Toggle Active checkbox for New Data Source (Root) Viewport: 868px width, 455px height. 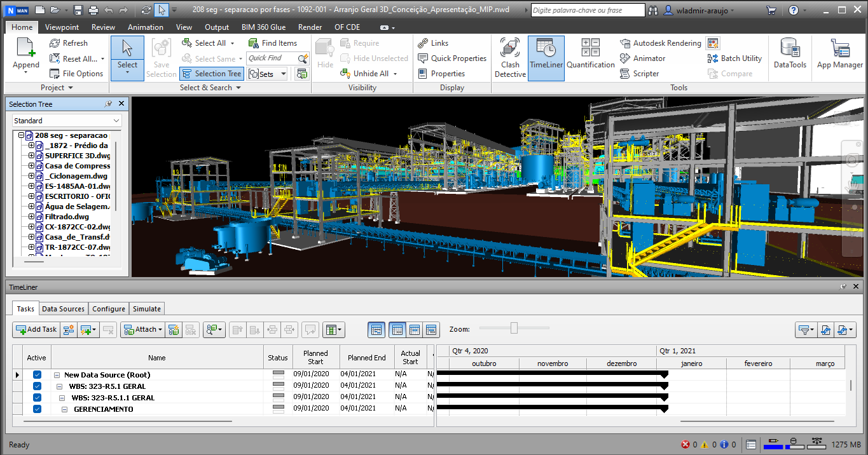tap(37, 375)
